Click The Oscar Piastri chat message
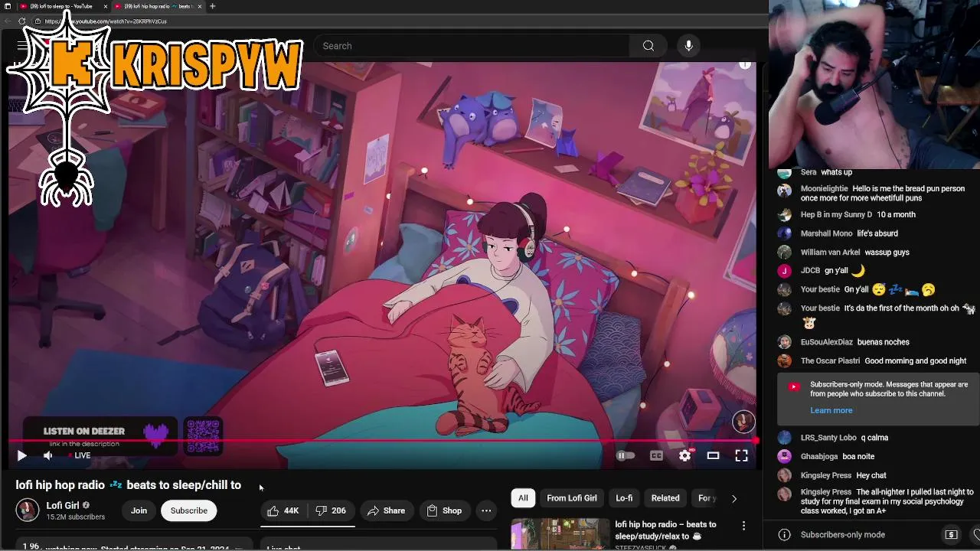The width and height of the screenshot is (980, 551). click(915, 360)
